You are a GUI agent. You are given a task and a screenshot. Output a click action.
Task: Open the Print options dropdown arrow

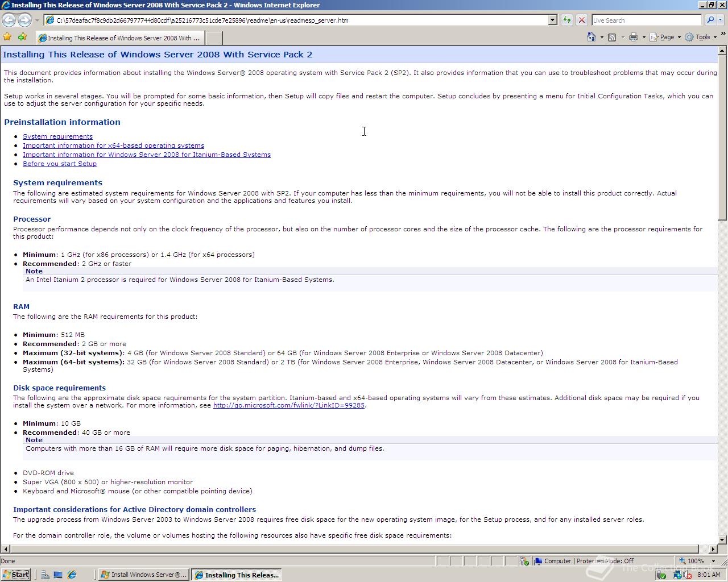(644, 37)
